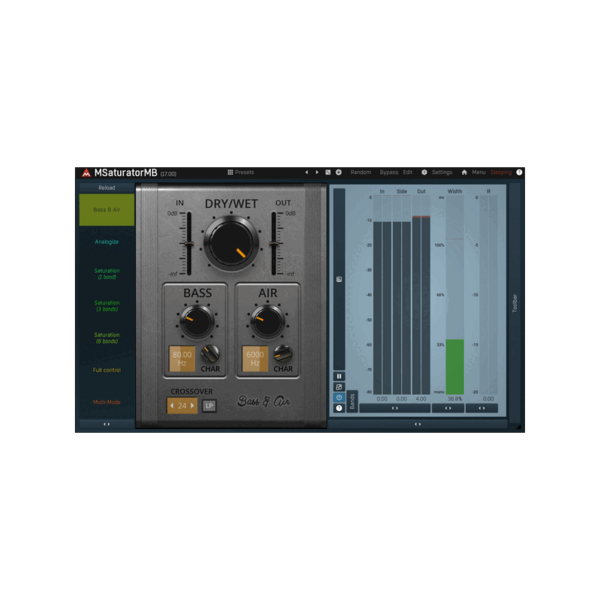Click the MeldaProduction red logo icon
Viewport: 600px width, 600px height.
86,173
